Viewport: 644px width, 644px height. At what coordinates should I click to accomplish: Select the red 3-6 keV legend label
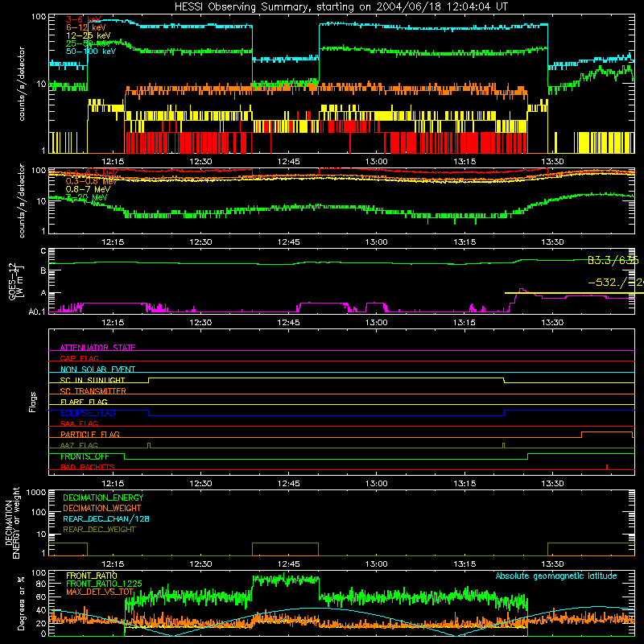click(x=83, y=19)
